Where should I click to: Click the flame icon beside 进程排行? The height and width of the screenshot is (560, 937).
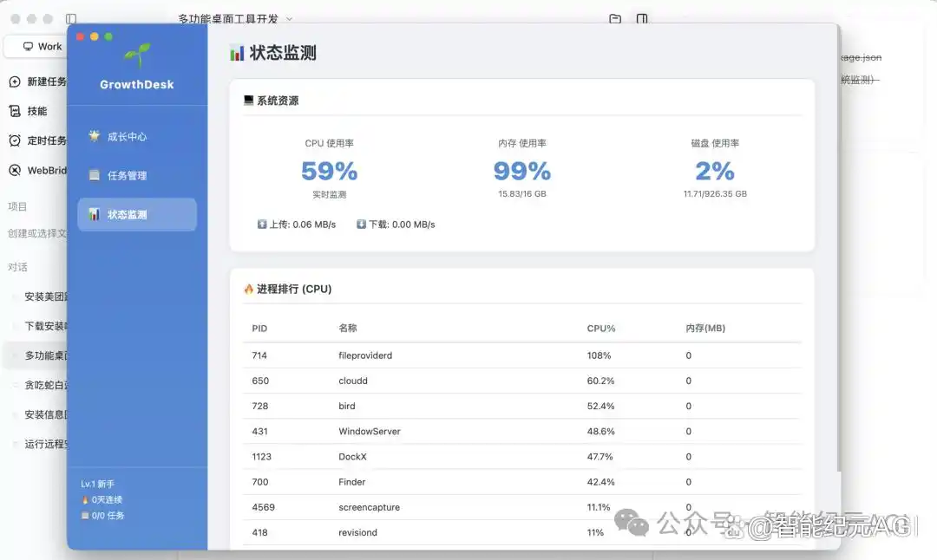249,289
